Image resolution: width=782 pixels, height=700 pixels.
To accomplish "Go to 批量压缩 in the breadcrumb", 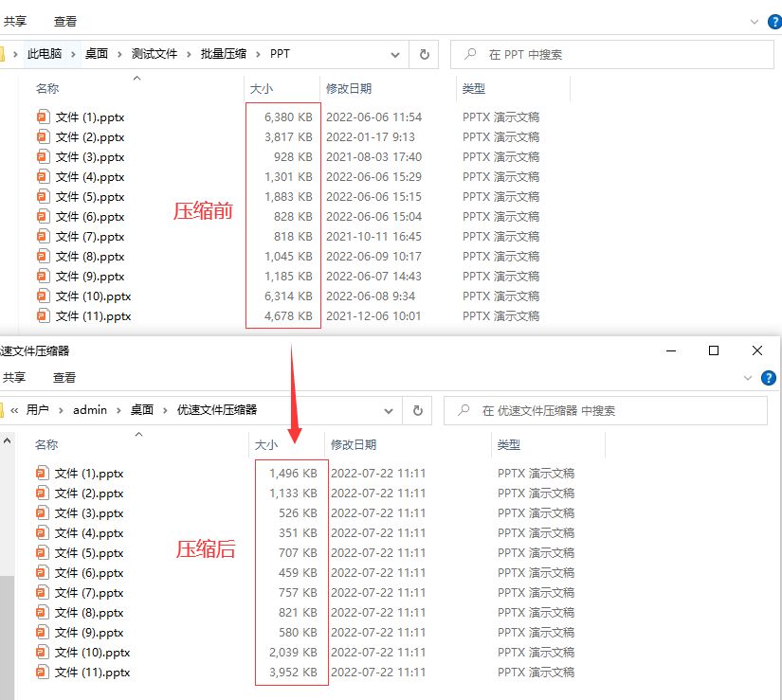I will click(224, 54).
